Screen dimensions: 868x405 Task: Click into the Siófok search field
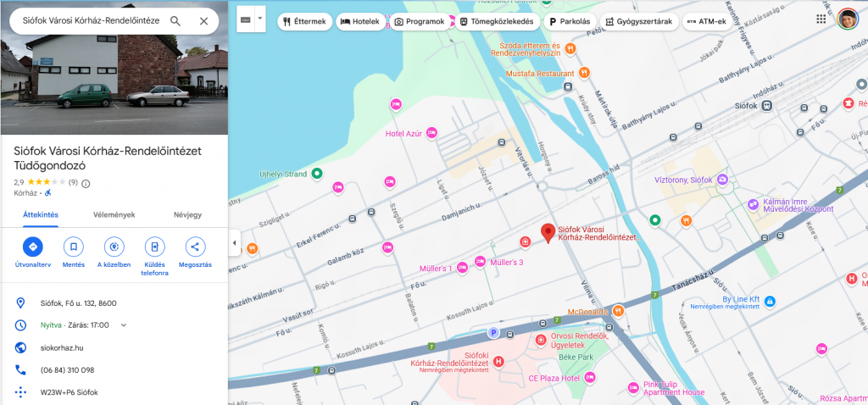pyautogui.click(x=91, y=21)
